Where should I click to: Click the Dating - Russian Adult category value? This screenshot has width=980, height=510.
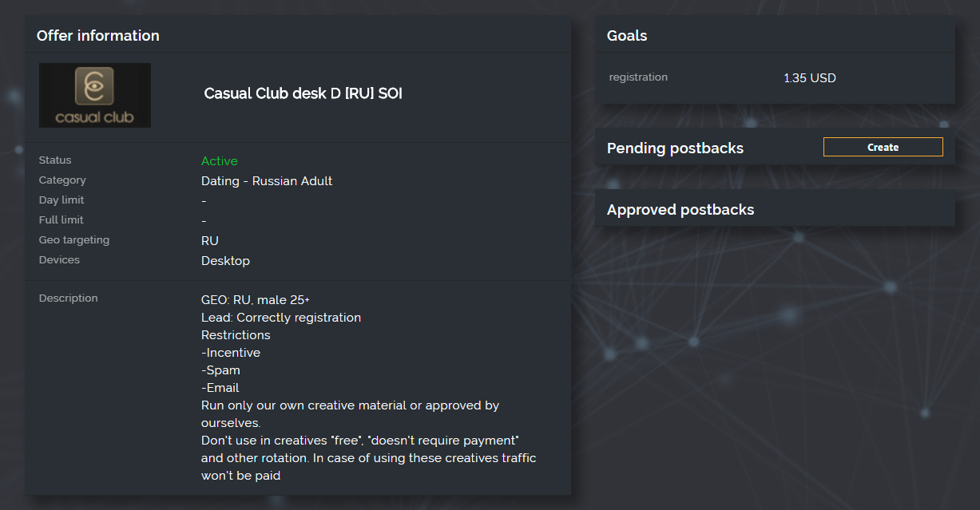pyautogui.click(x=267, y=181)
